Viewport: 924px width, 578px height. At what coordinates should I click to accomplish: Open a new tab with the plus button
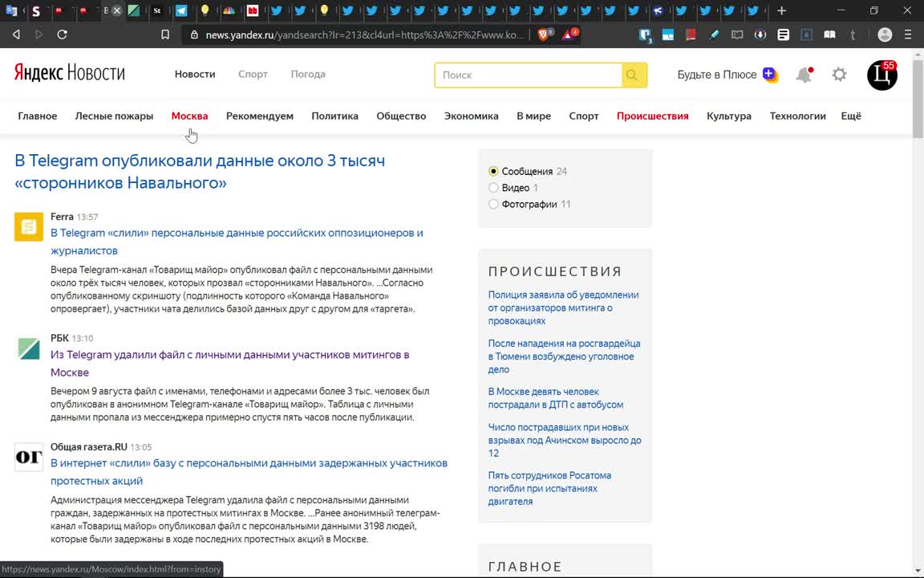point(781,10)
